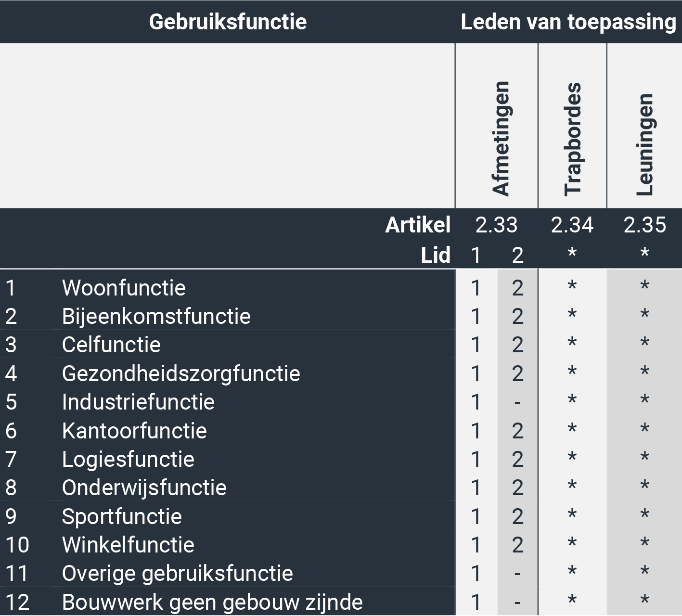Select the rotated Afmetingen column label

[501, 139]
